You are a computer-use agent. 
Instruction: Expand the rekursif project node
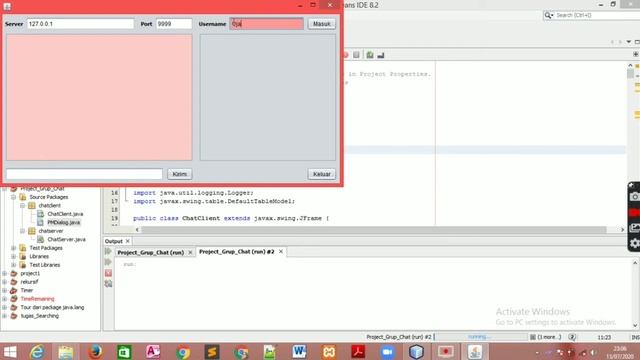(4, 282)
